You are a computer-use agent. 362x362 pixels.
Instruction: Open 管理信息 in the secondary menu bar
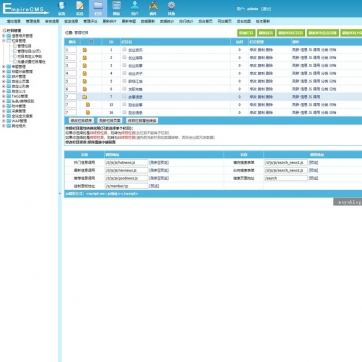coord(33,21)
